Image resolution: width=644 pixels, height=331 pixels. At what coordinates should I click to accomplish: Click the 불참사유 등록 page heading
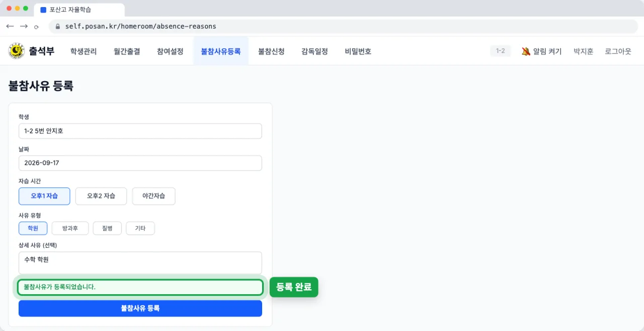pos(41,86)
